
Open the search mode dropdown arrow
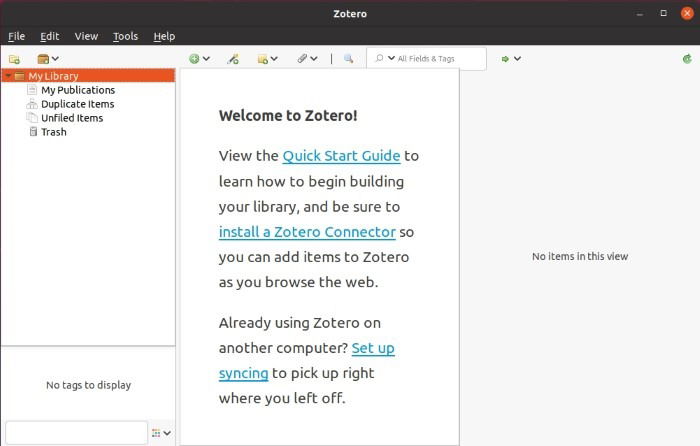click(x=392, y=58)
